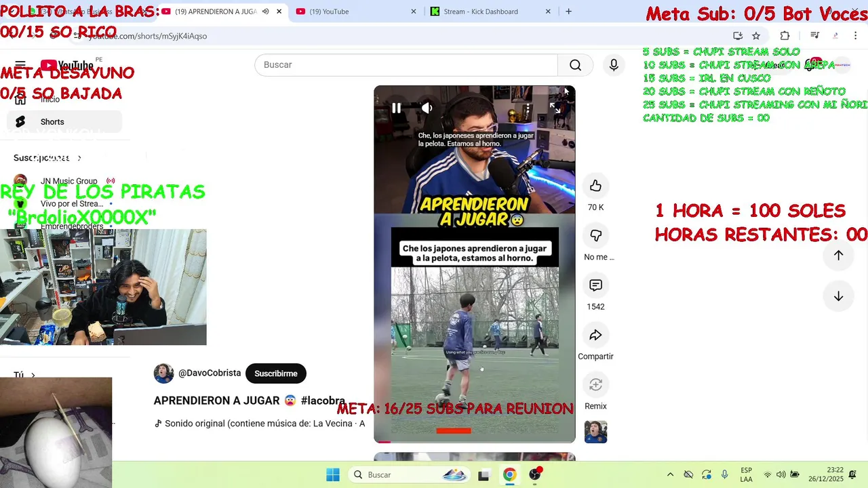The image size is (868, 488).
Task: Click the Buscar search field on YouTube
Action: [406, 64]
